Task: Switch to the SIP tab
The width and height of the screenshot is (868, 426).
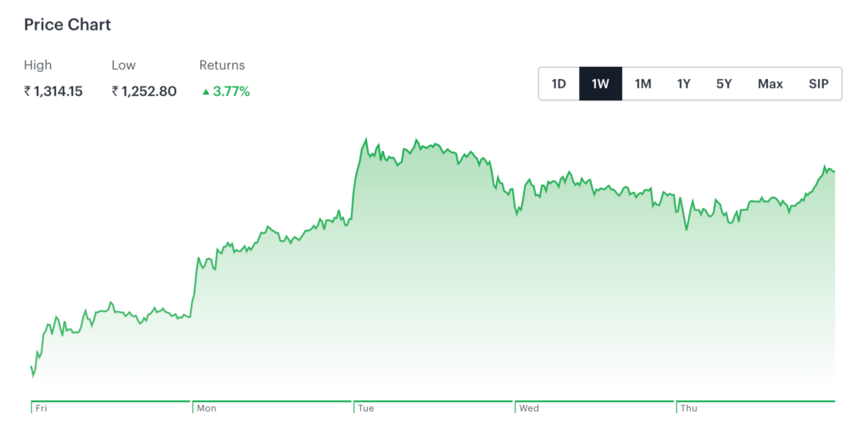Action: (x=818, y=84)
